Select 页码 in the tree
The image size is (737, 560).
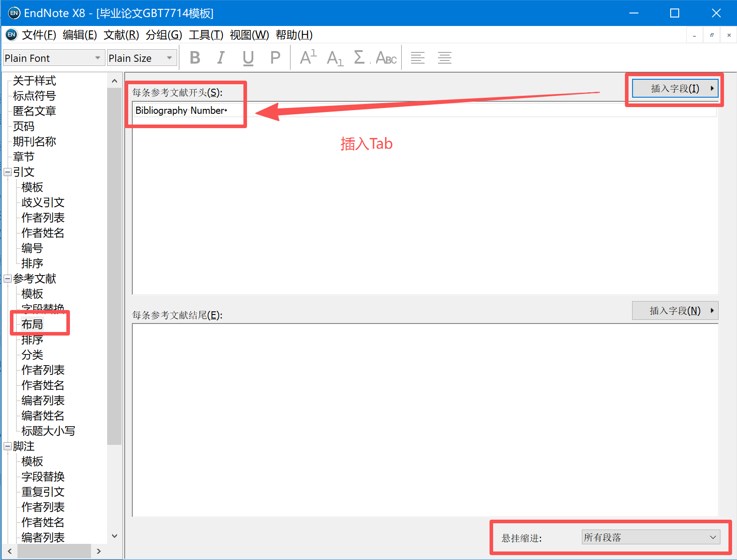pos(24,126)
